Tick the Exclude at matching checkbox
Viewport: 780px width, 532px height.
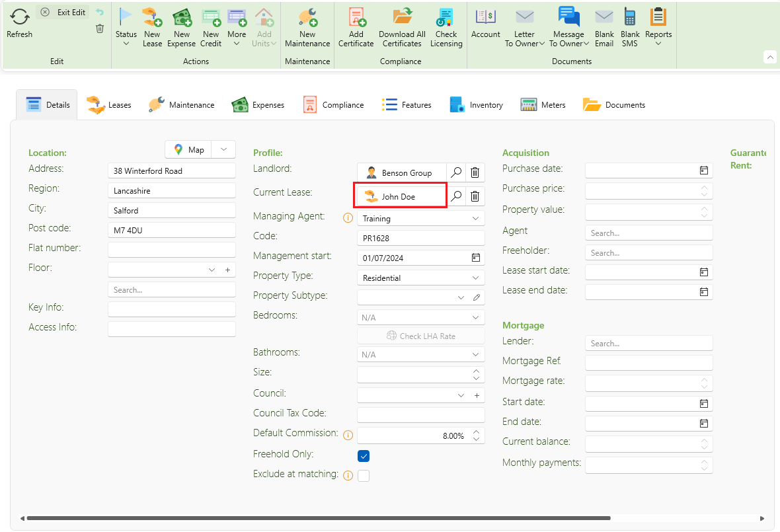364,476
